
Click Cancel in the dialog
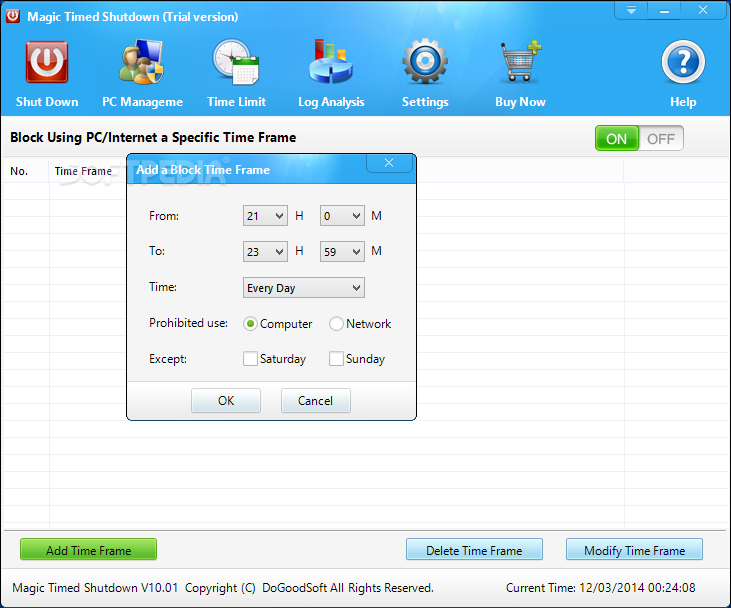coord(316,401)
